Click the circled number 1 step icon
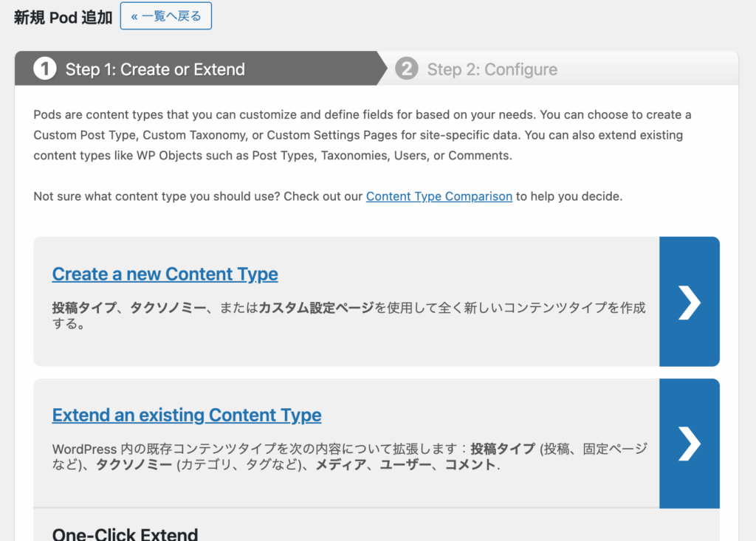This screenshot has height=541, width=756. click(45, 69)
